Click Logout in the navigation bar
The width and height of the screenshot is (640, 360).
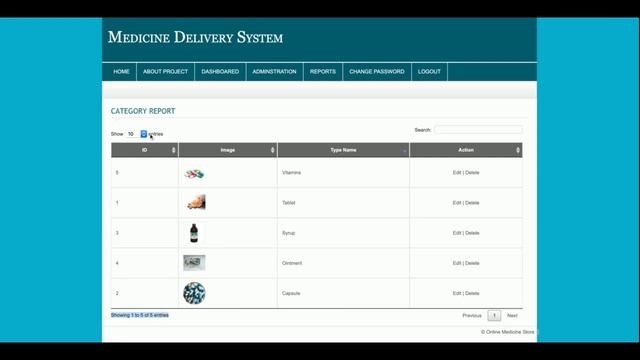tap(429, 71)
